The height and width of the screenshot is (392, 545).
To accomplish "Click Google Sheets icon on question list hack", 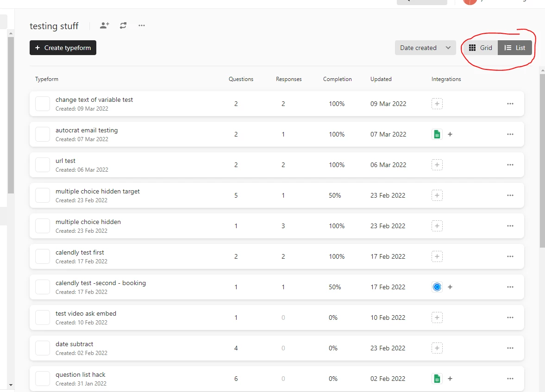I will (x=437, y=379).
